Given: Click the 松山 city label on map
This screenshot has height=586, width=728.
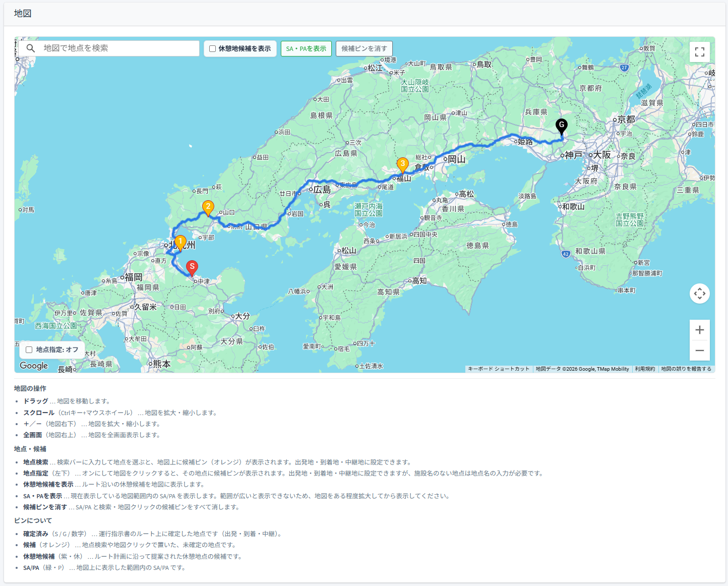Looking at the screenshot, I should tap(349, 251).
